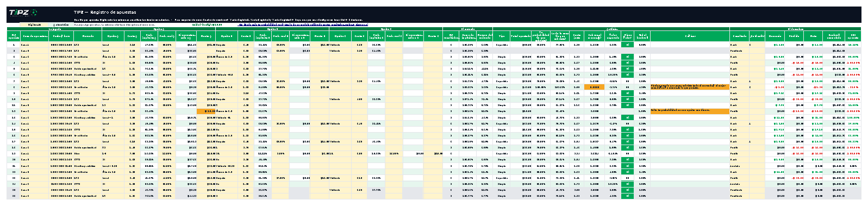The width and height of the screenshot is (868, 206).
Task: Select the 'Margen del mercado' column header
Action: point(485,36)
